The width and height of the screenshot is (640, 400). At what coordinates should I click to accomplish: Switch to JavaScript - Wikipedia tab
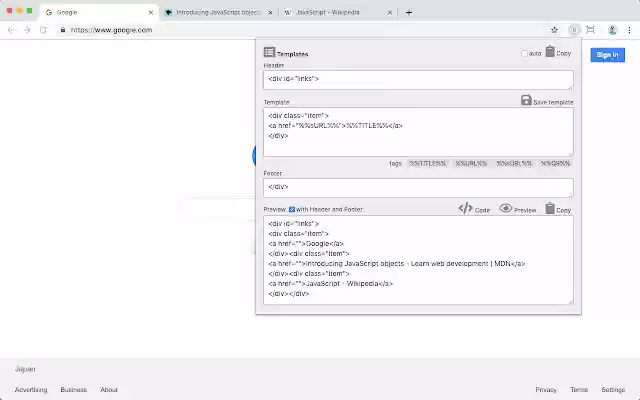click(x=338, y=12)
